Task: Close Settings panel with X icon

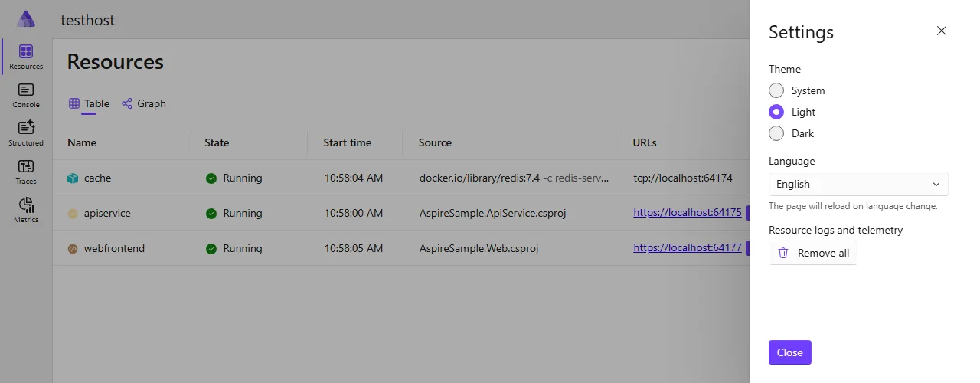Action: (942, 31)
